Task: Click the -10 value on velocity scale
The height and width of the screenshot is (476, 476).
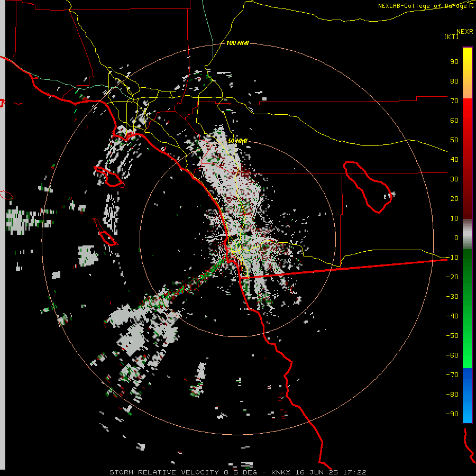Action: [452, 258]
